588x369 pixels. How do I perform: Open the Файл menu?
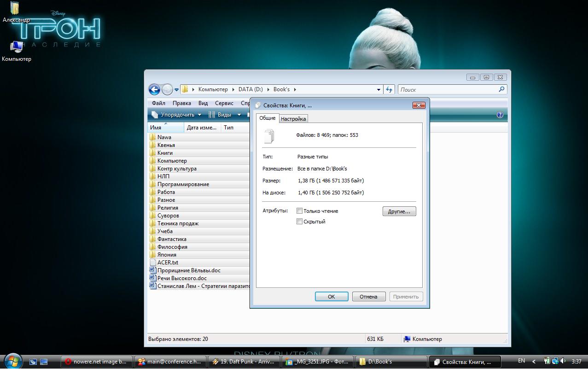tap(158, 103)
